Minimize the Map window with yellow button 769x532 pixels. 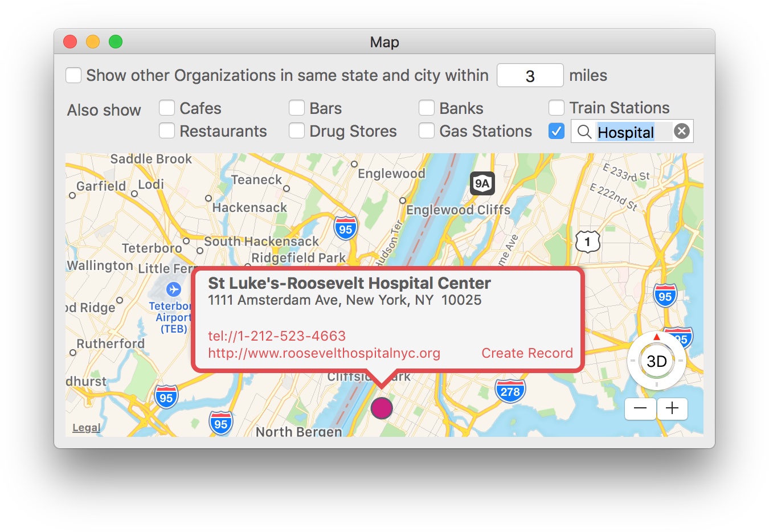[x=93, y=42]
